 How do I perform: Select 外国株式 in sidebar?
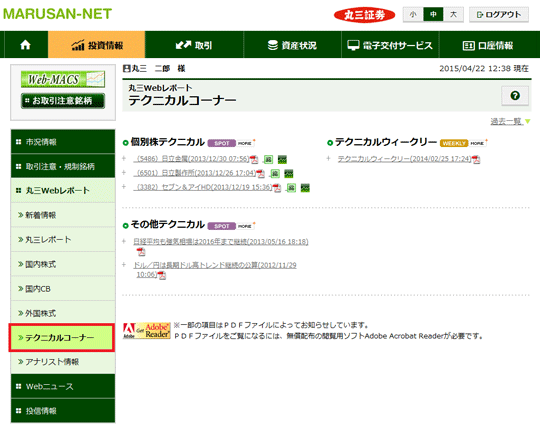pos(63,313)
